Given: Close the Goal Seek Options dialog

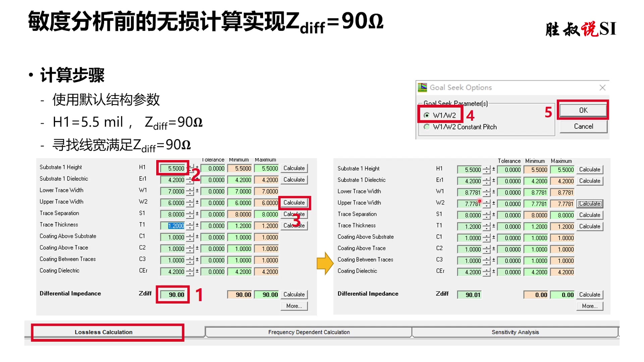Looking at the screenshot, I should [x=603, y=87].
